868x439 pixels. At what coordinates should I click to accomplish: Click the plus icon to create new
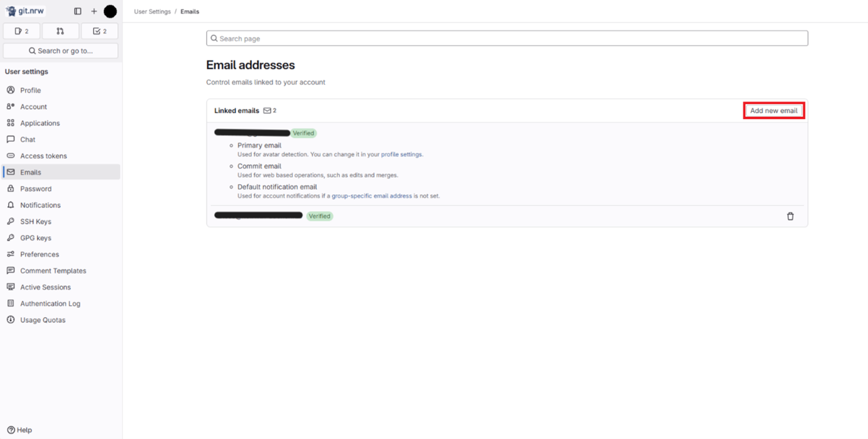coord(94,11)
